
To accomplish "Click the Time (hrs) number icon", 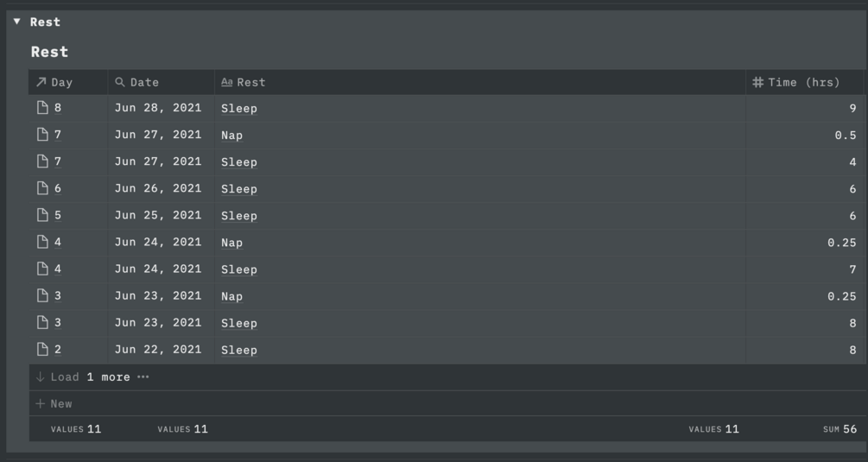I will (x=757, y=82).
